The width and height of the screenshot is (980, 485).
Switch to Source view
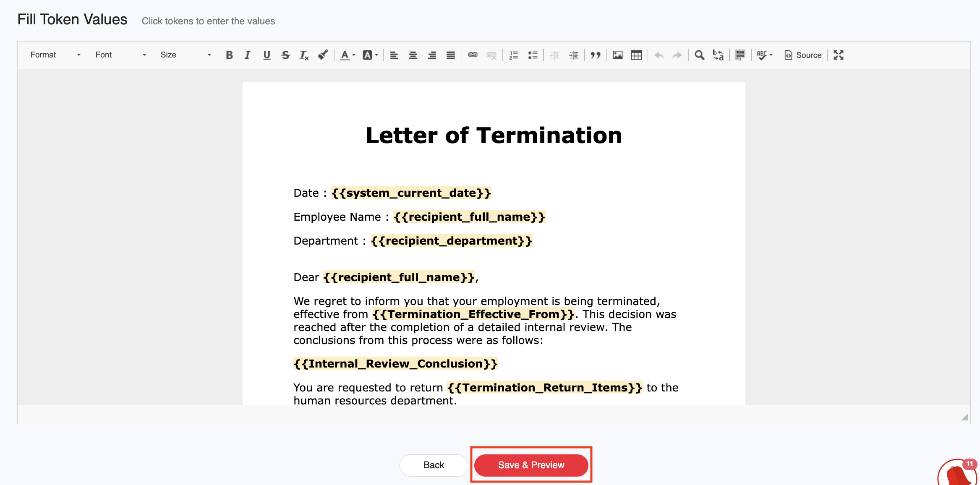click(803, 55)
